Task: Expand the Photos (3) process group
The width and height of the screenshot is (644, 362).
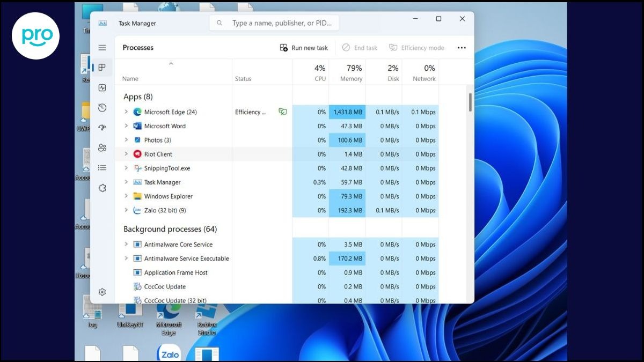Action: click(126, 140)
